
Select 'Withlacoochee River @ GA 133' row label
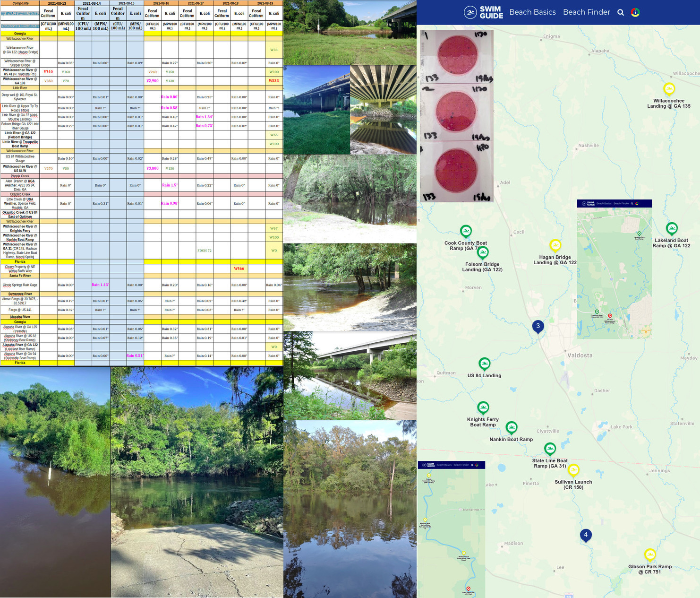[20, 81]
